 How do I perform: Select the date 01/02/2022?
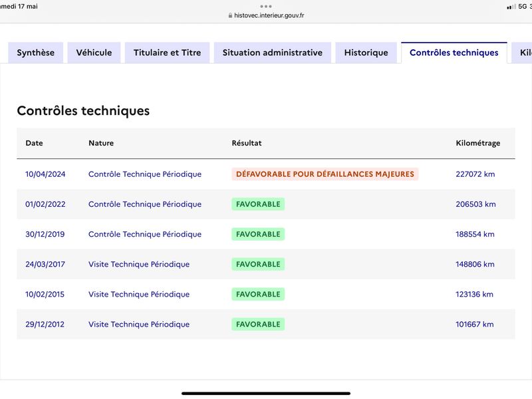[x=45, y=204]
